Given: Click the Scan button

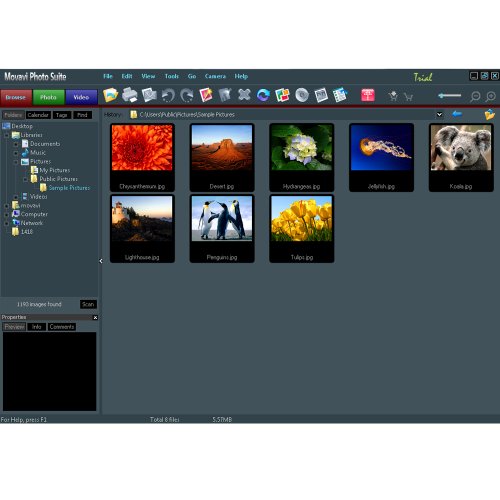Looking at the screenshot, I should 88,304.
